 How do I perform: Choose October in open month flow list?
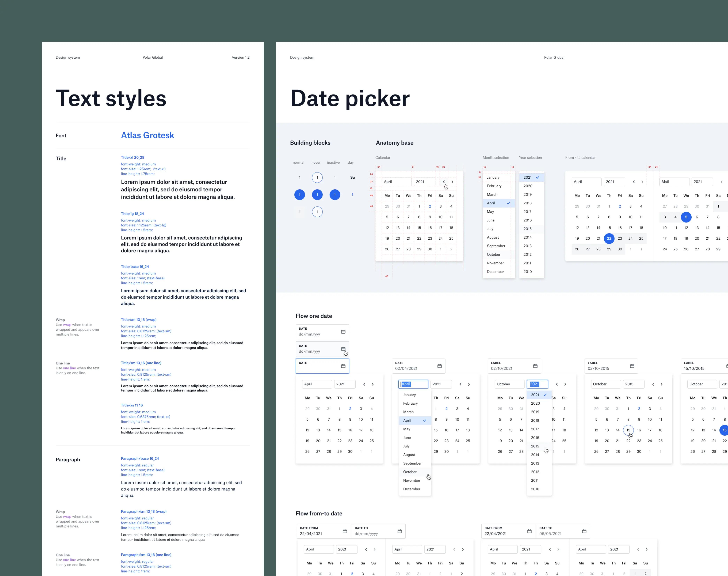pyautogui.click(x=410, y=472)
